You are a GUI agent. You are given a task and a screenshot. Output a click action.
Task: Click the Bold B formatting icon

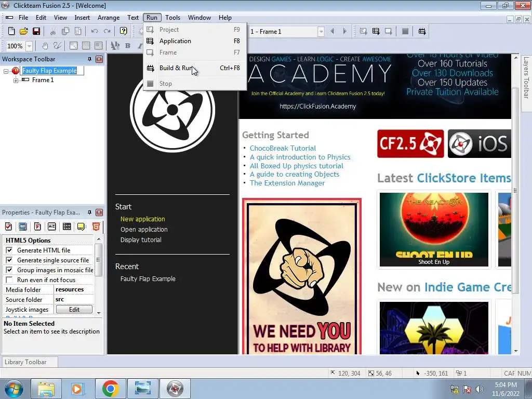click(x=128, y=46)
